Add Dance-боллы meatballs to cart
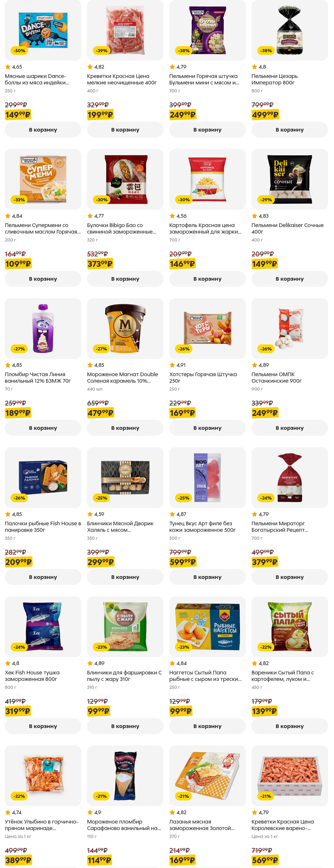 [43, 130]
